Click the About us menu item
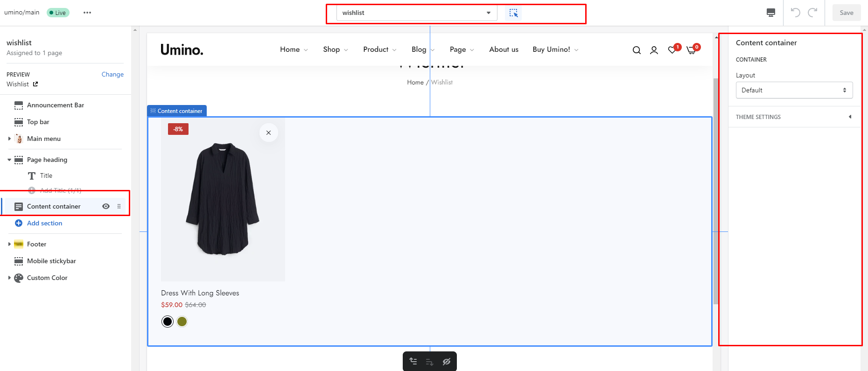 coord(504,49)
